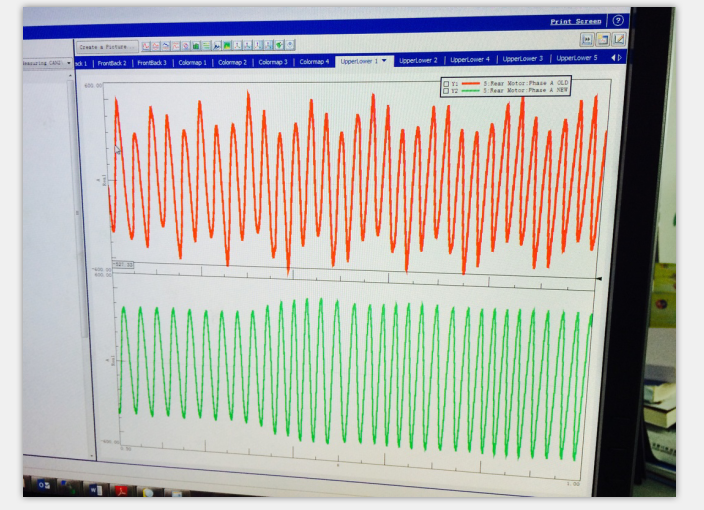Viewport: 704px width, 510px height.
Task: Switch to the Colormap 2 tab
Action: 233,62
